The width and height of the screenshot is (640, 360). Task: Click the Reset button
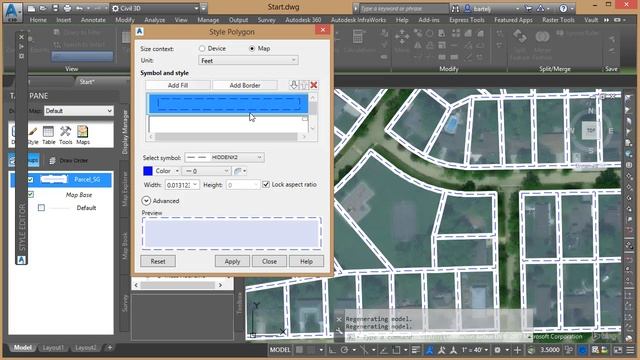158,261
